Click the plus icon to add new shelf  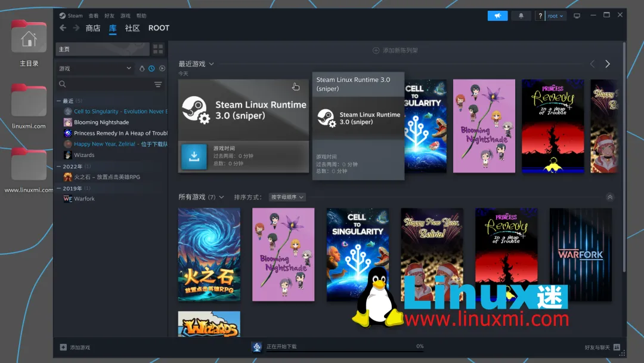376,50
